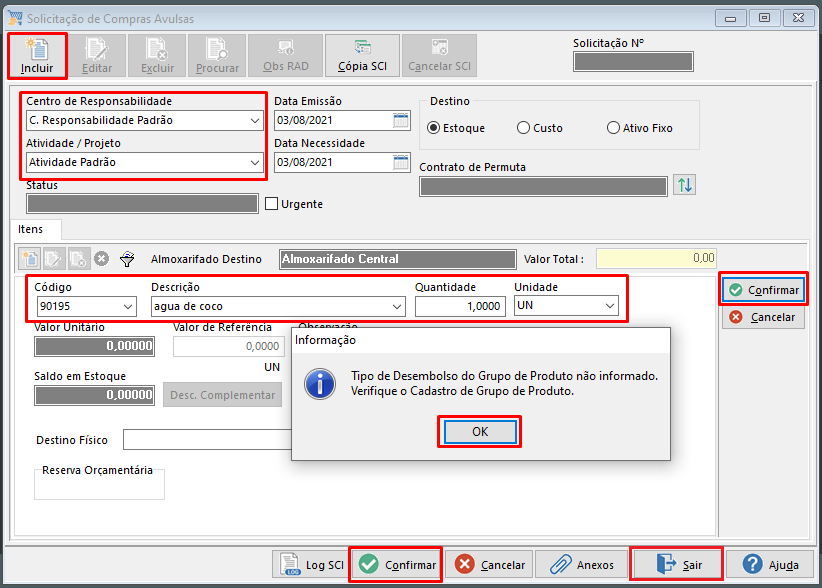The height and width of the screenshot is (588, 822).
Task: Click the Saldo em Estoque field
Action: click(94, 395)
